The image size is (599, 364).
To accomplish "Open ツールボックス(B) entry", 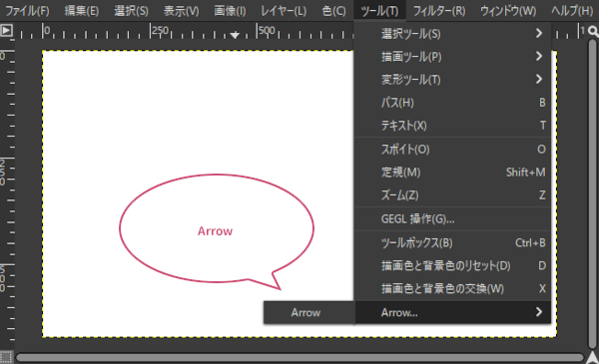I will point(452,242).
